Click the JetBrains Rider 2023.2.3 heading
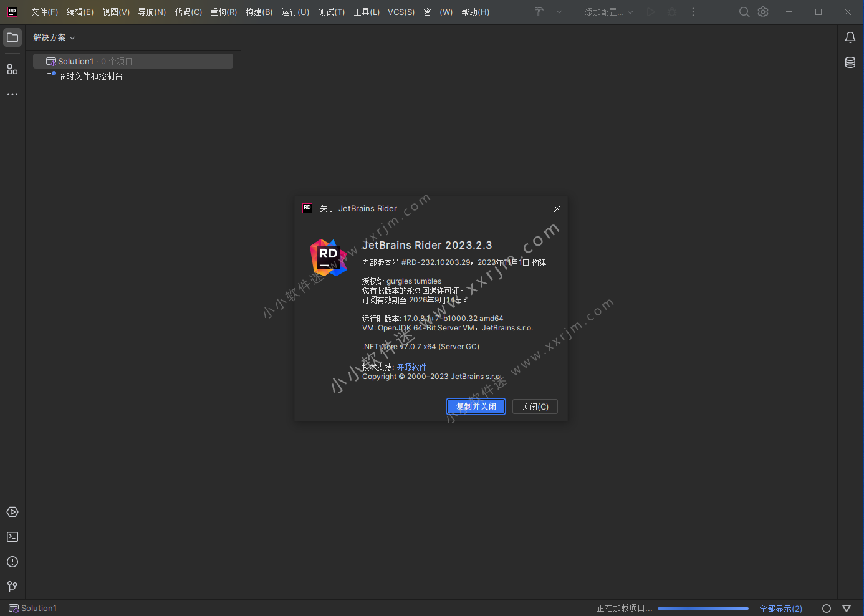This screenshot has width=864, height=616. click(x=427, y=245)
